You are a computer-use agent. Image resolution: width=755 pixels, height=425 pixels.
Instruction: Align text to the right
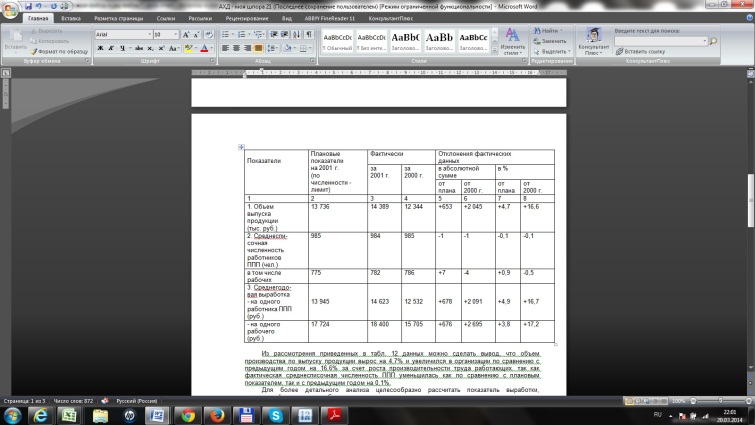[x=247, y=48]
